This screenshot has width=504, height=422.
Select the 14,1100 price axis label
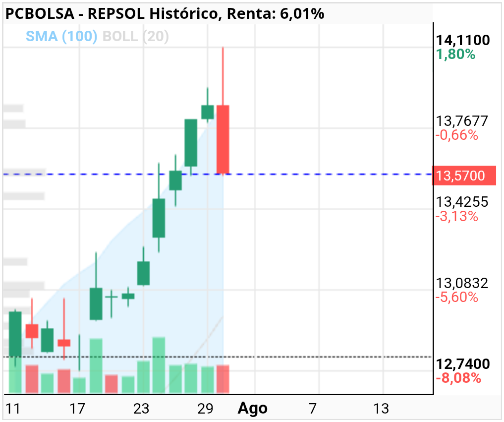click(x=463, y=40)
